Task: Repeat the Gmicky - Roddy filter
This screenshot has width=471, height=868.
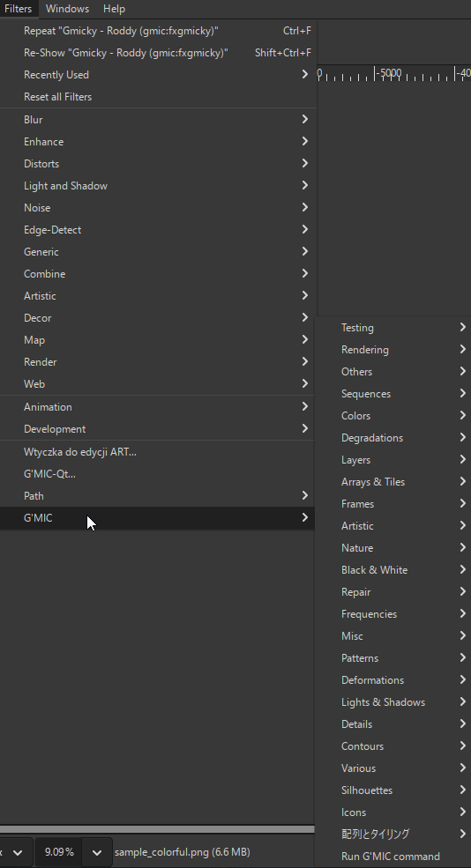Action: (x=157, y=31)
